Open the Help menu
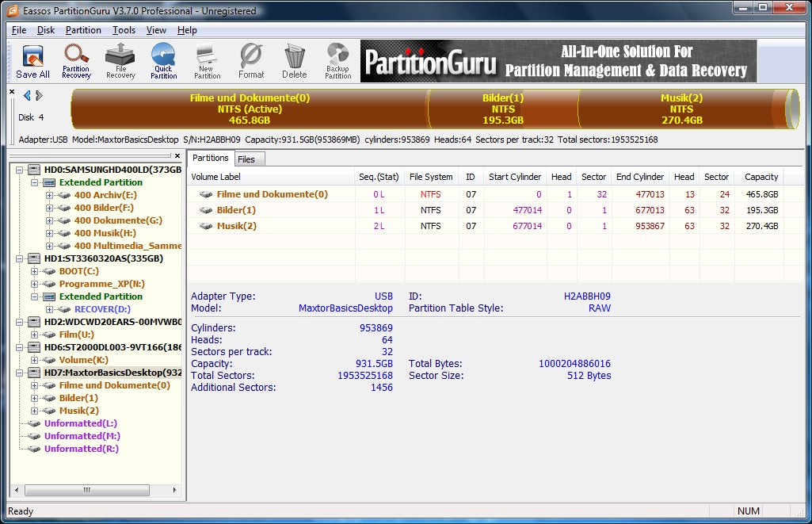 click(x=187, y=30)
